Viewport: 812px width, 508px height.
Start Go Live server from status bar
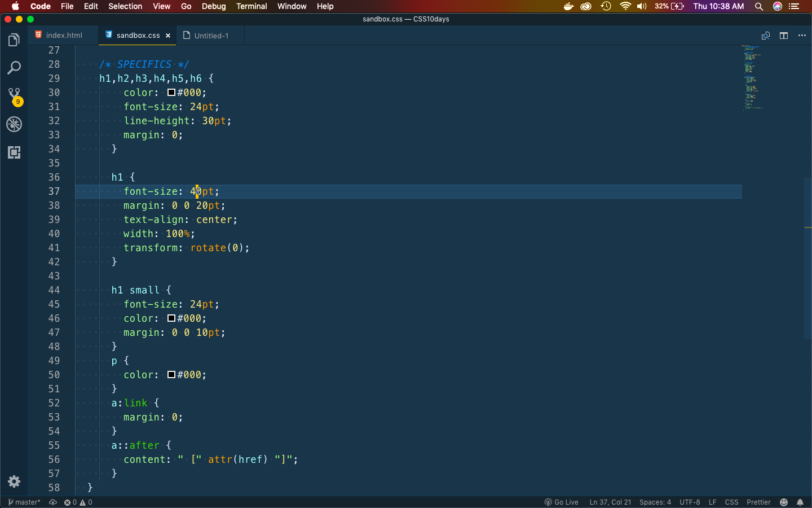click(562, 502)
